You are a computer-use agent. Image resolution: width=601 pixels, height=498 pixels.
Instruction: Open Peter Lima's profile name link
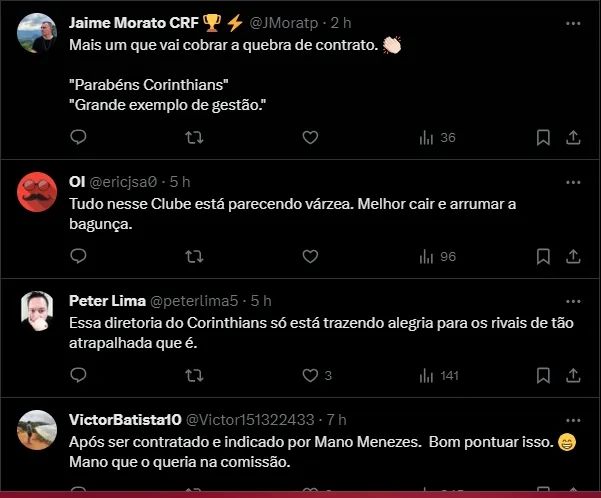point(105,301)
